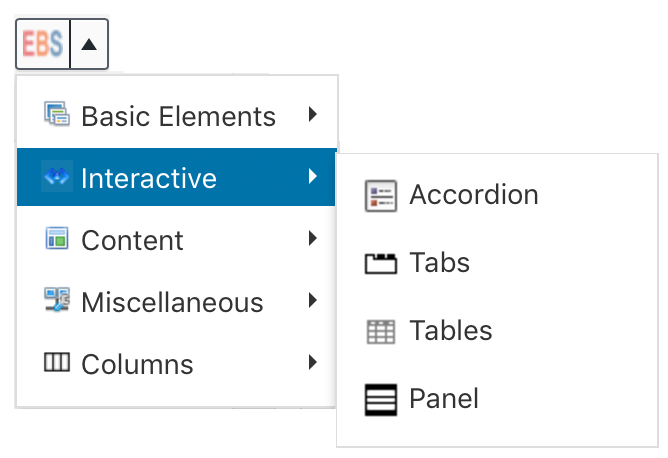
Task: Click the Content layout icon
Action: click(x=57, y=238)
